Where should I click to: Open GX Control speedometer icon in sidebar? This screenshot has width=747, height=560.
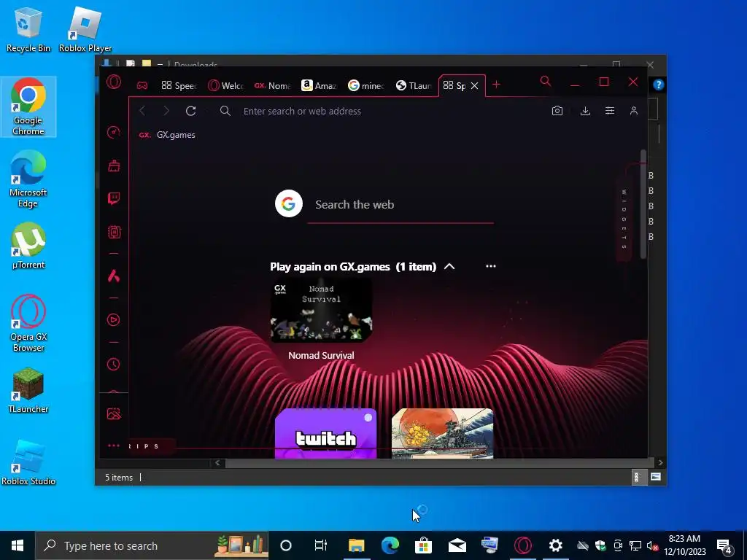tap(113, 132)
